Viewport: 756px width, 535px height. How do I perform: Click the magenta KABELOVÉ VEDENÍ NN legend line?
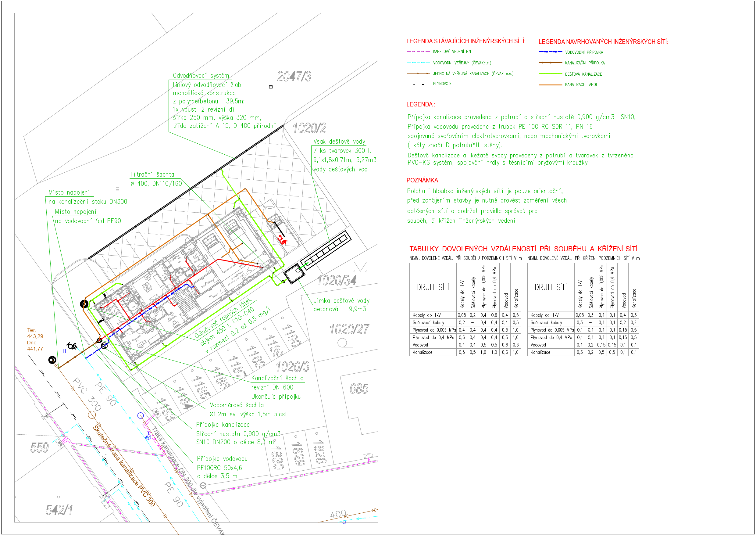(x=418, y=52)
